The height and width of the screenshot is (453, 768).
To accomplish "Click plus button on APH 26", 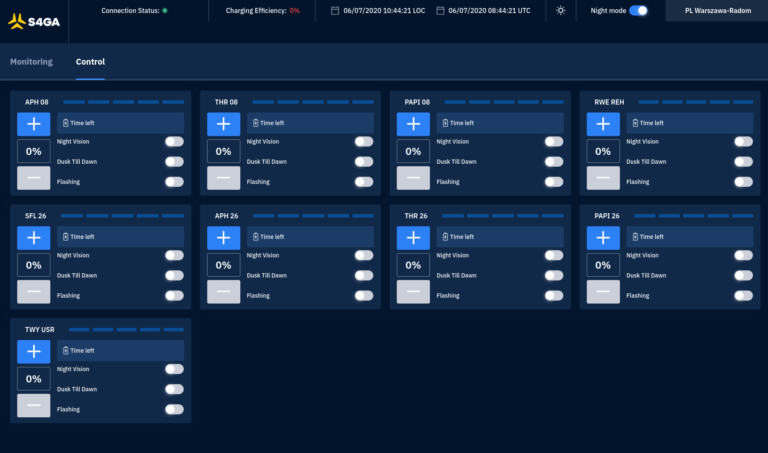I will coord(223,238).
